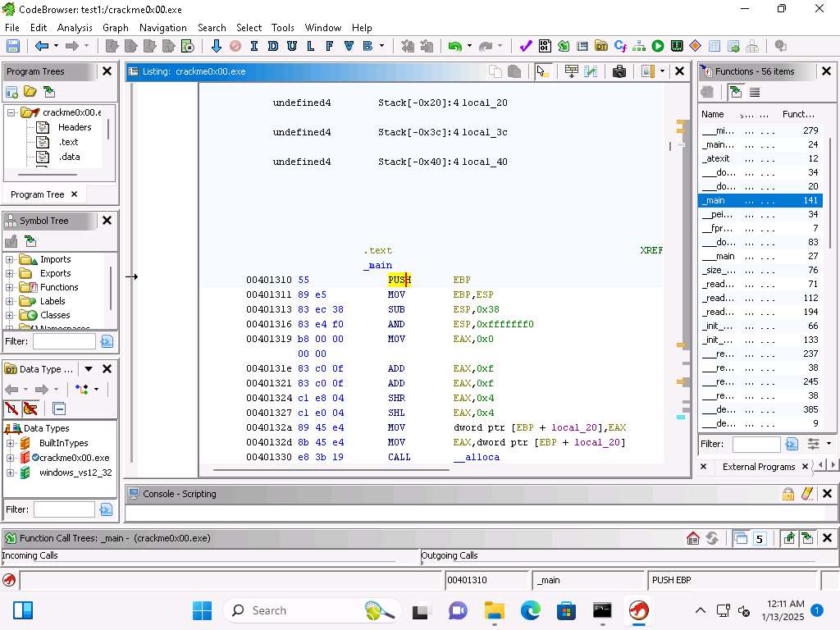Click the green Undo arrow
Viewport: 840px width, 630px height.
tap(454, 47)
